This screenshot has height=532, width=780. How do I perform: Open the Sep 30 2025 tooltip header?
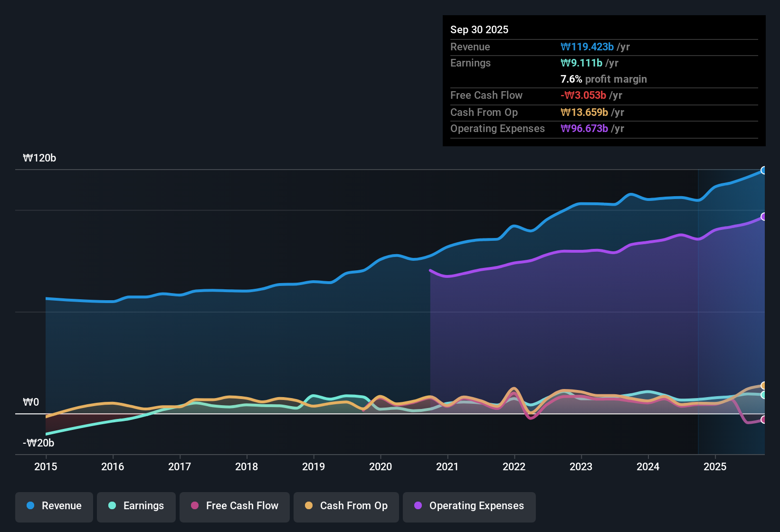point(479,29)
